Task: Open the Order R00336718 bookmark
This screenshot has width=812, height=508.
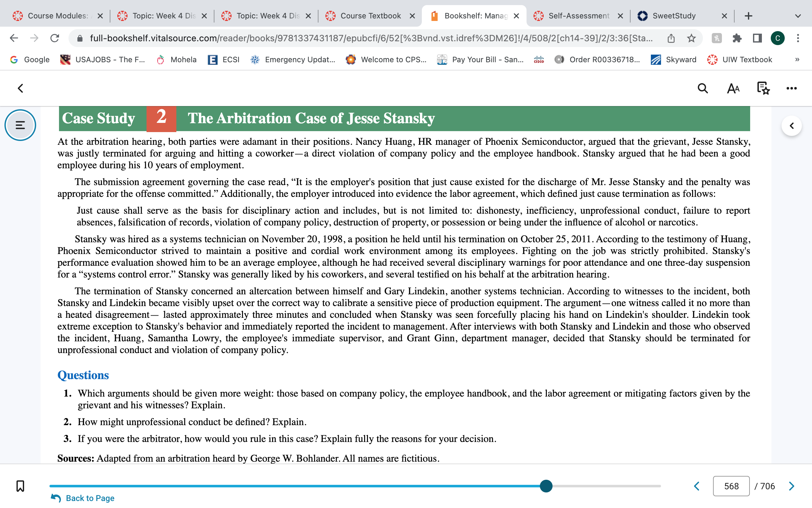Action: tap(597, 59)
